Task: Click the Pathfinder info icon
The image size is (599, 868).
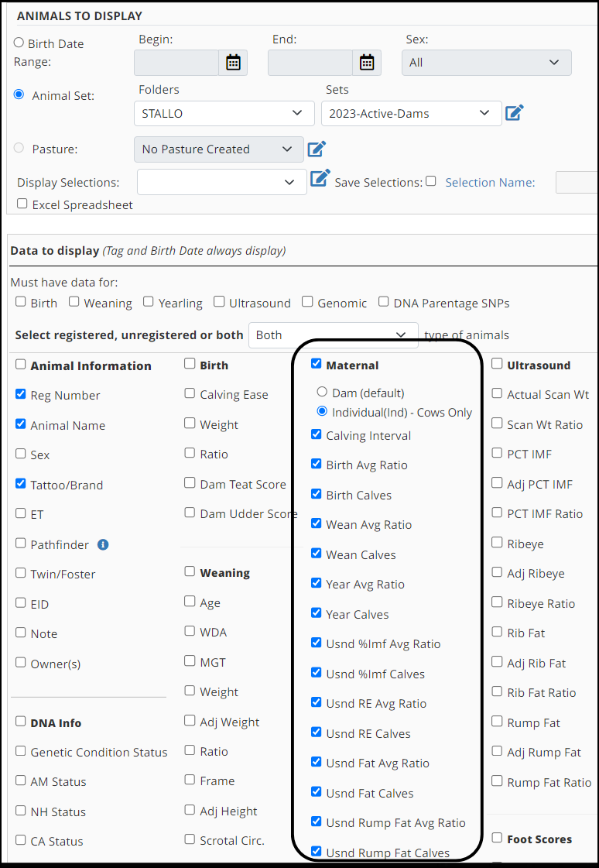Action: [103, 544]
